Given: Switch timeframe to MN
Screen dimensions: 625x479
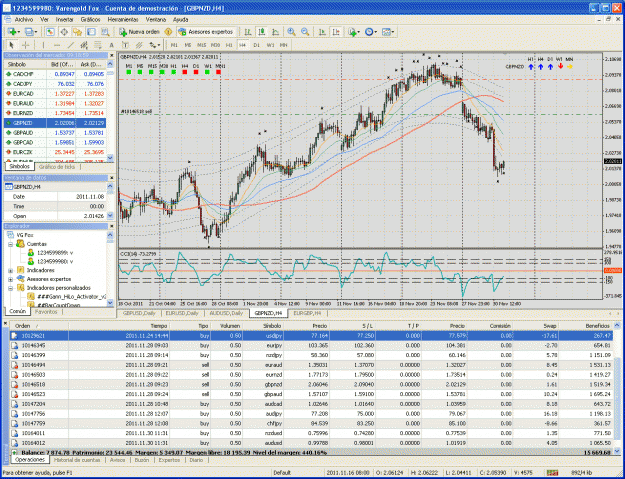Looking at the screenshot, I should pyautogui.click(x=283, y=45).
